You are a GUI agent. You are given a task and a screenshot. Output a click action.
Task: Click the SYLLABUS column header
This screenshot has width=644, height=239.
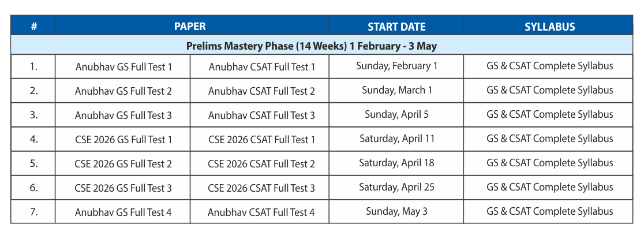tap(549, 27)
